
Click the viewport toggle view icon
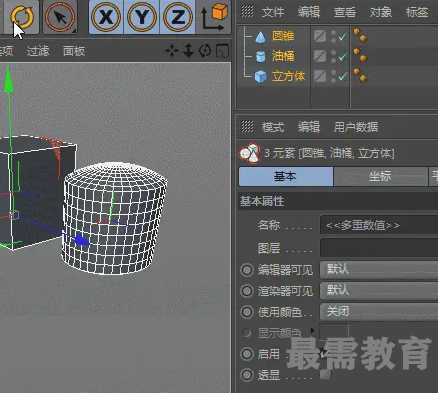tap(222, 51)
